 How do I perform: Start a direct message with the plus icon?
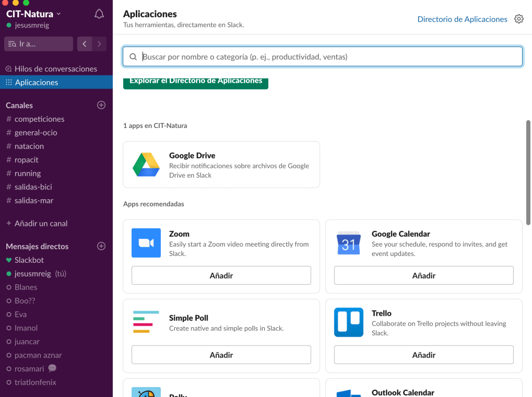coord(101,246)
